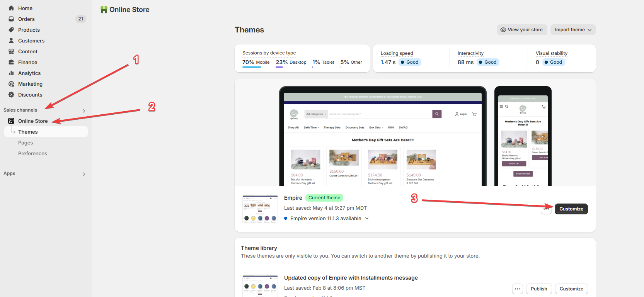Open Analytics bar chart icon
Viewport: 644px width, 297px height.
(x=11, y=73)
